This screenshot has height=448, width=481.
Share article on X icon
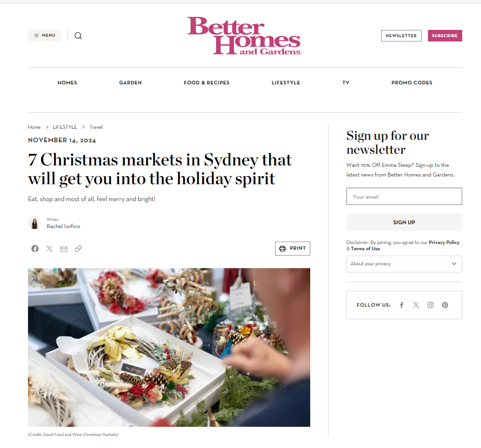point(49,248)
